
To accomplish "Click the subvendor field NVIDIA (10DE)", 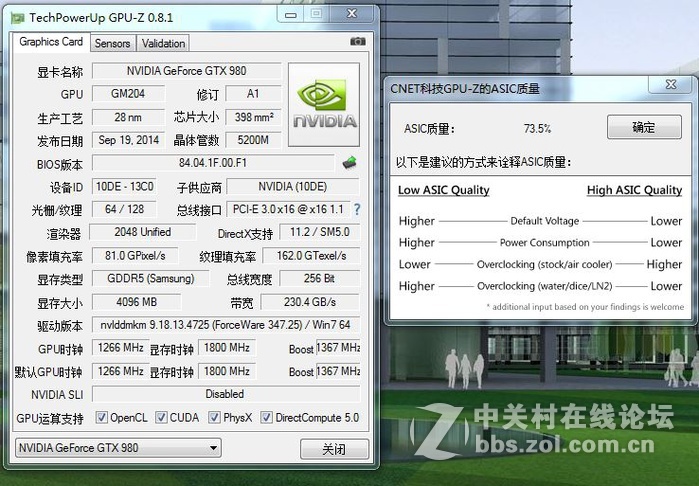I will [293, 186].
